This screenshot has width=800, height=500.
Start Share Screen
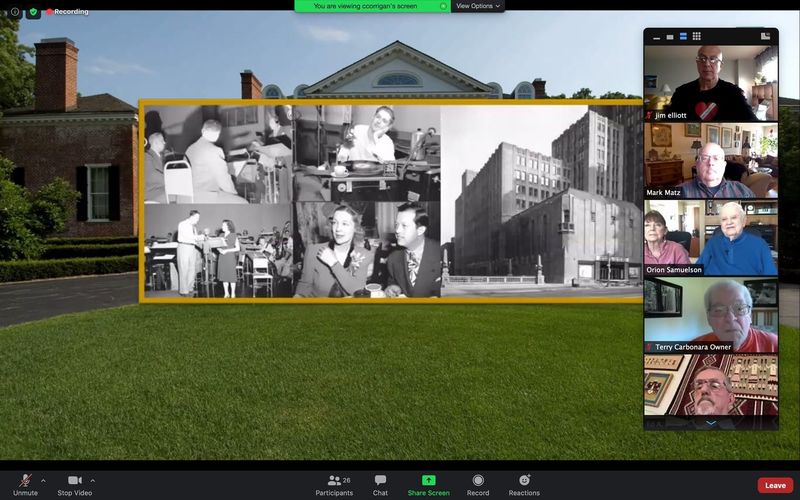[x=429, y=485]
